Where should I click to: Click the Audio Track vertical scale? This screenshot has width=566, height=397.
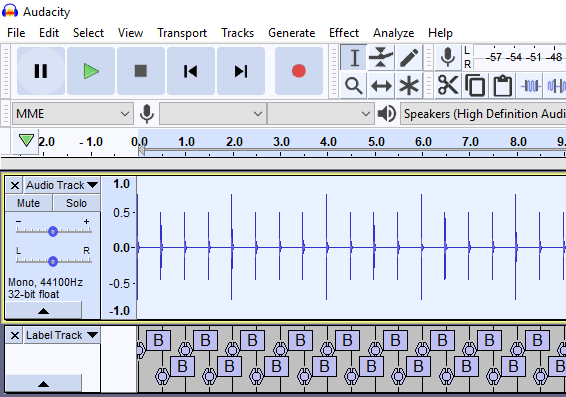(119, 248)
